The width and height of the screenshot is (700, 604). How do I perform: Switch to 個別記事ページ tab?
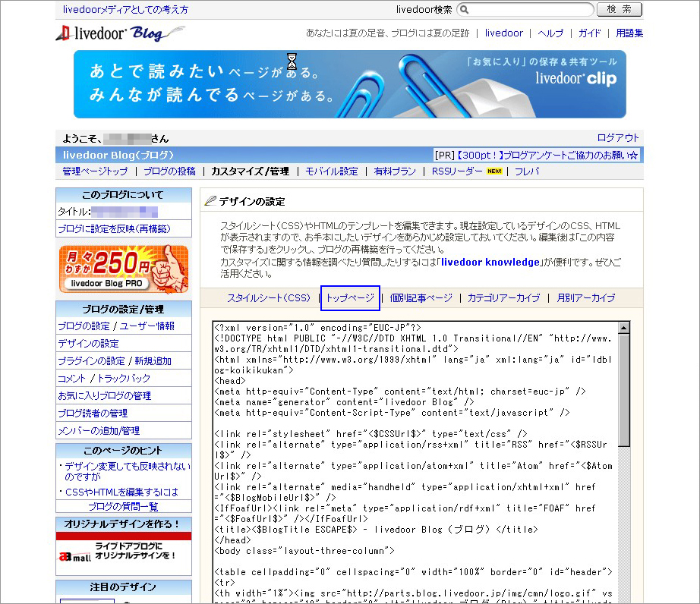coord(421,298)
